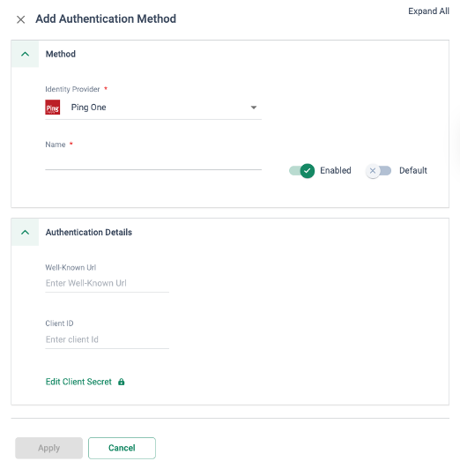The height and width of the screenshot is (476, 460).
Task: Open Edit Client Secret link
Action: click(x=78, y=382)
